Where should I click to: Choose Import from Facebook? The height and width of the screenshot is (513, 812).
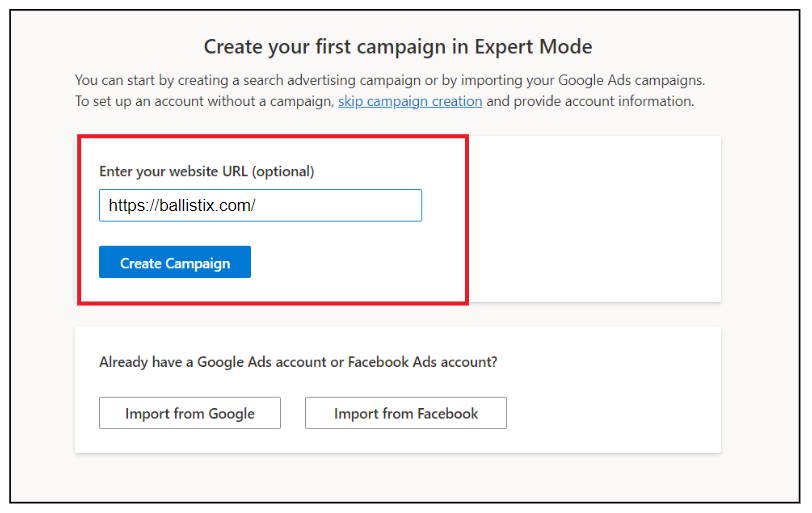[406, 413]
